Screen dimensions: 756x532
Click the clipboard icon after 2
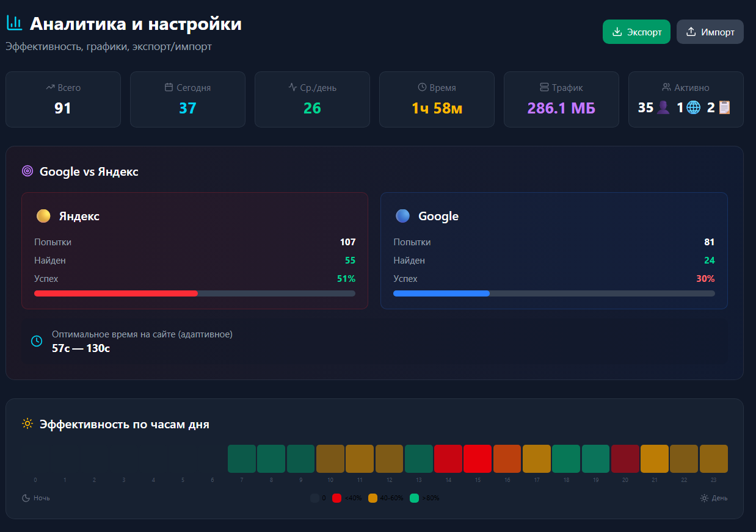pos(724,107)
